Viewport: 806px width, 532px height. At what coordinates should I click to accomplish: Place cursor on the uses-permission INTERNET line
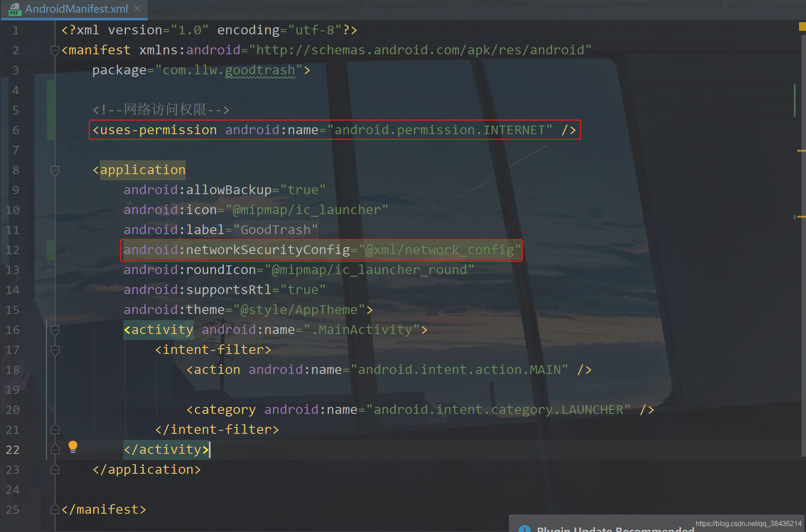334,130
